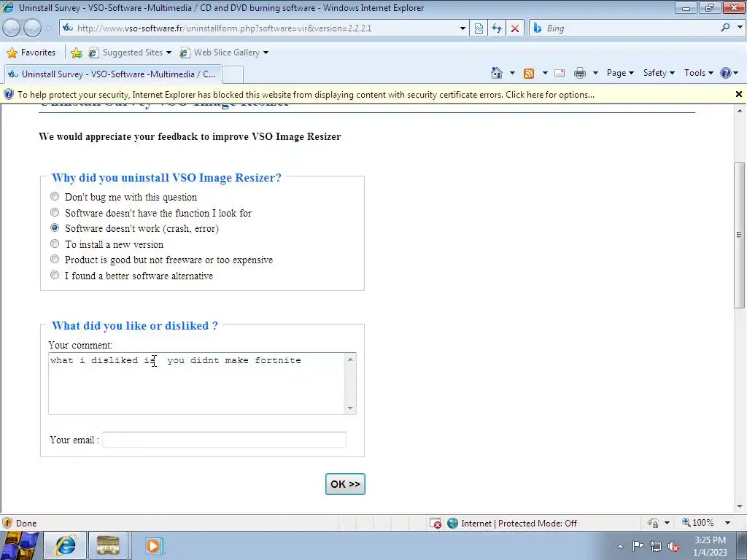Open the Tools menu
The width and height of the screenshot is (747, 560).
coord(698,73)
